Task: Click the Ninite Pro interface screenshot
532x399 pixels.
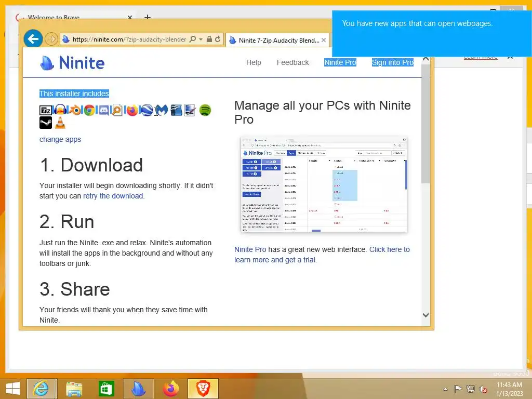Action: [x=324, y=184]
